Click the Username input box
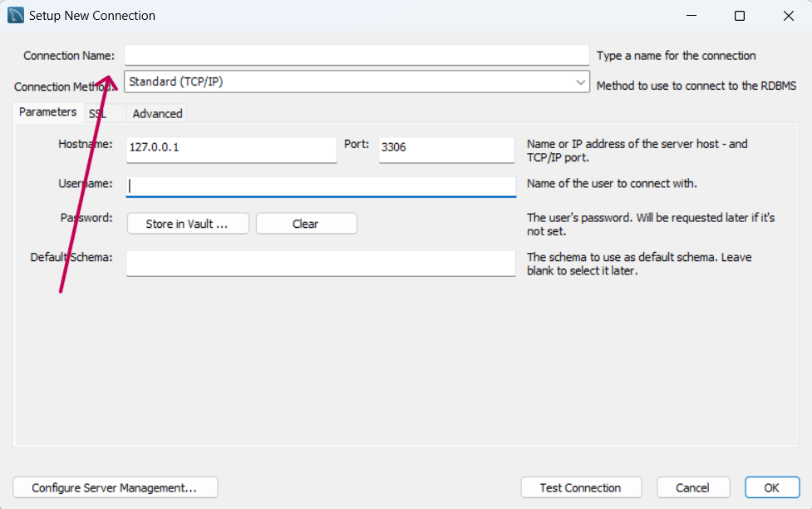 [321, 186]
